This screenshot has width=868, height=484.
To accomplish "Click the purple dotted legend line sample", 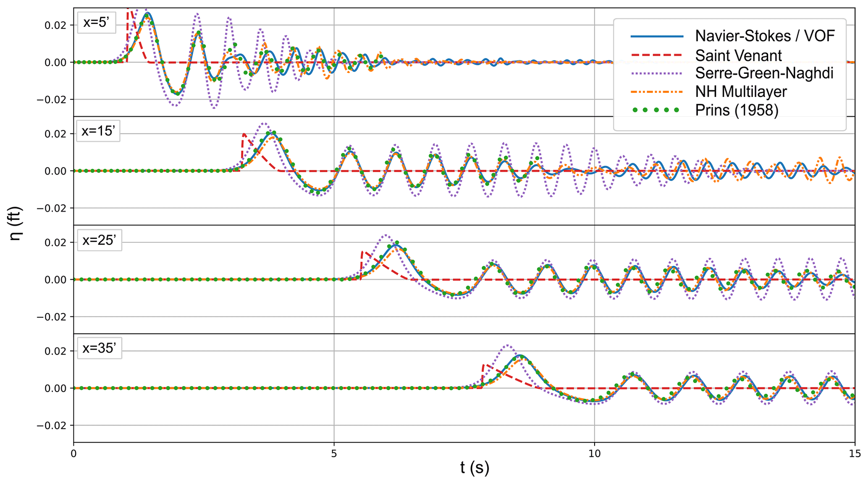I will click(x=656, y=74).
